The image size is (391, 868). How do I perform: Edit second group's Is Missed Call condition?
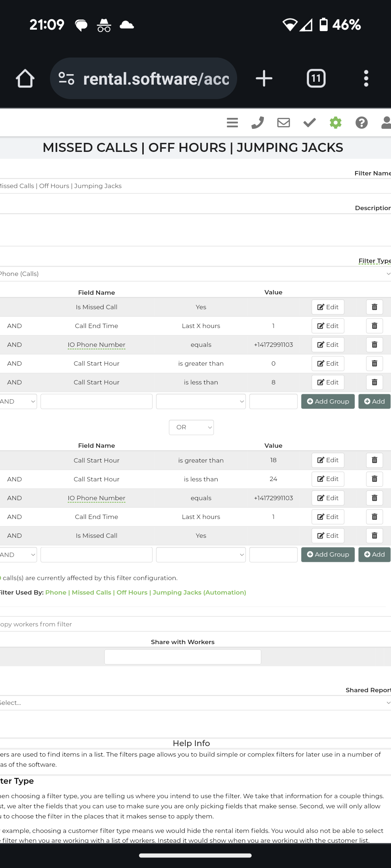click(328, 536)
